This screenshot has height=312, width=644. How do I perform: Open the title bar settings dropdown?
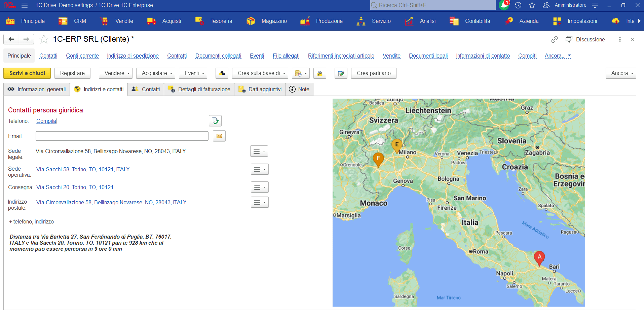(x=595, y=5)
